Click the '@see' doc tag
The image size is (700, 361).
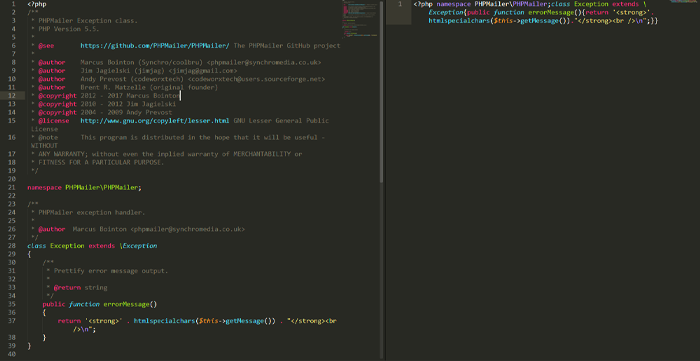coord(46,46)
